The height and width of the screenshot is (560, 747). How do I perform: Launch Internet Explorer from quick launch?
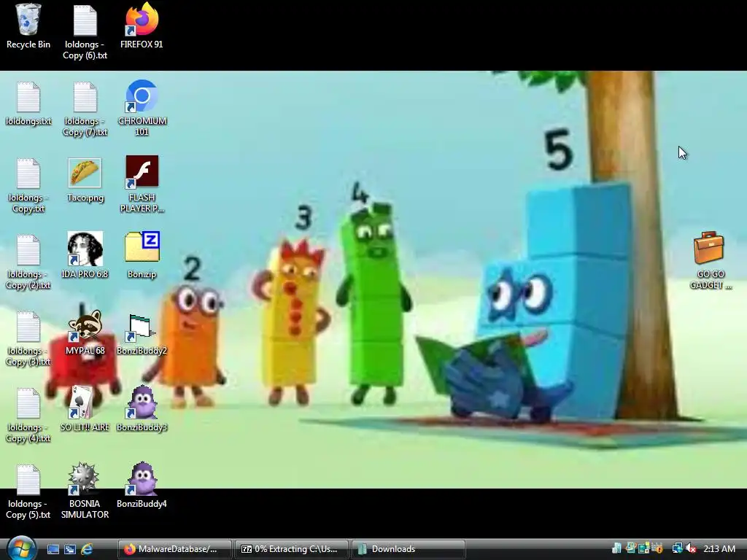click(87, 549)
